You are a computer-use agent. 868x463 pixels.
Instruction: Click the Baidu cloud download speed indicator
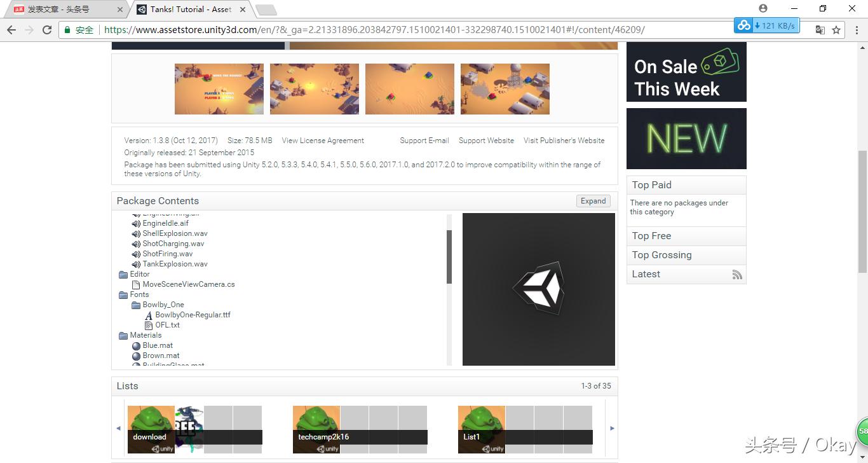767,26
